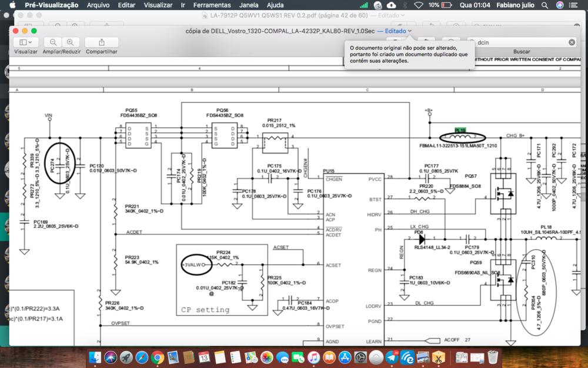Open the Wi-Fi status menu
The height and width of the screenshot is (368, 588).
point(418,5)
